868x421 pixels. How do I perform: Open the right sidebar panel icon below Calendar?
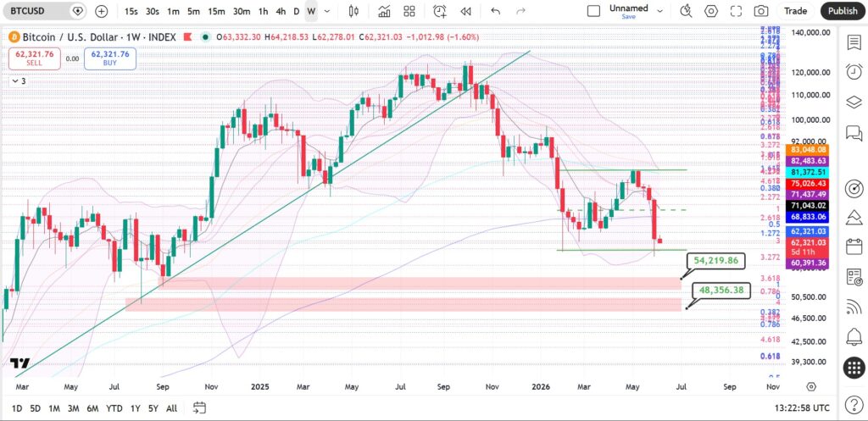click(854, 275)
